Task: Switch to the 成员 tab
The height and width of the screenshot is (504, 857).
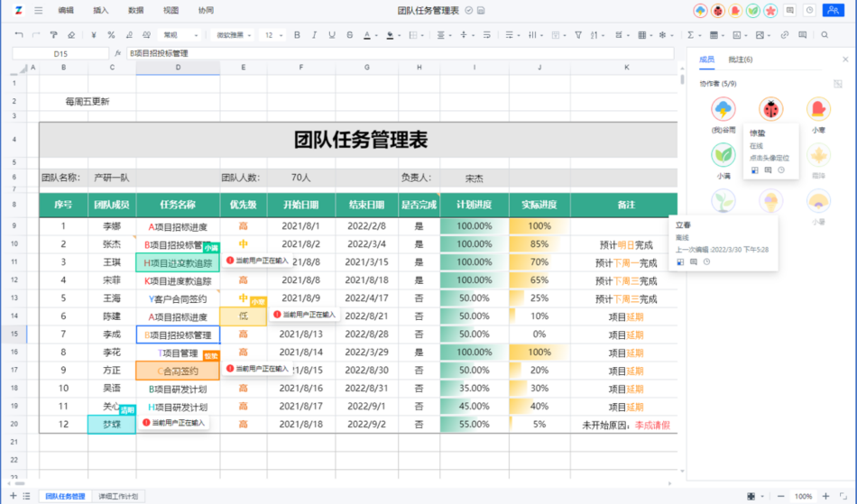Action: (x=706, y=60)
